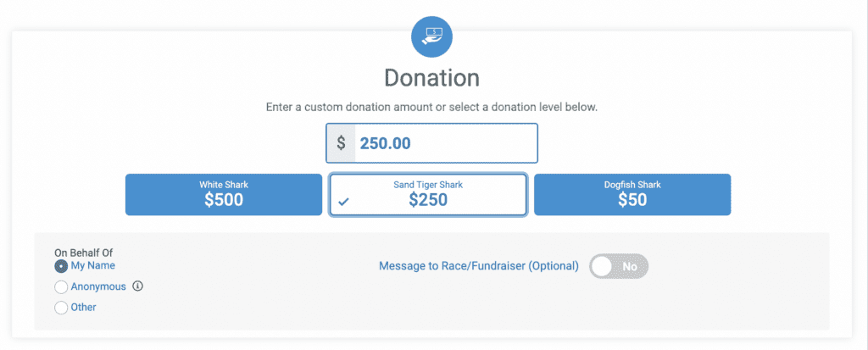
Task: Click the No text on the toggle
Action: pos(630,266)
